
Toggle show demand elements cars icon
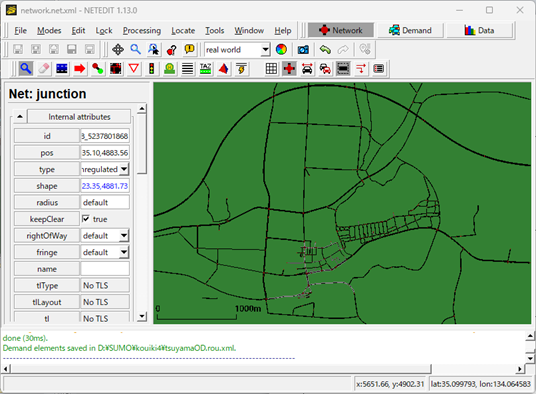click(x=325, y=69)
